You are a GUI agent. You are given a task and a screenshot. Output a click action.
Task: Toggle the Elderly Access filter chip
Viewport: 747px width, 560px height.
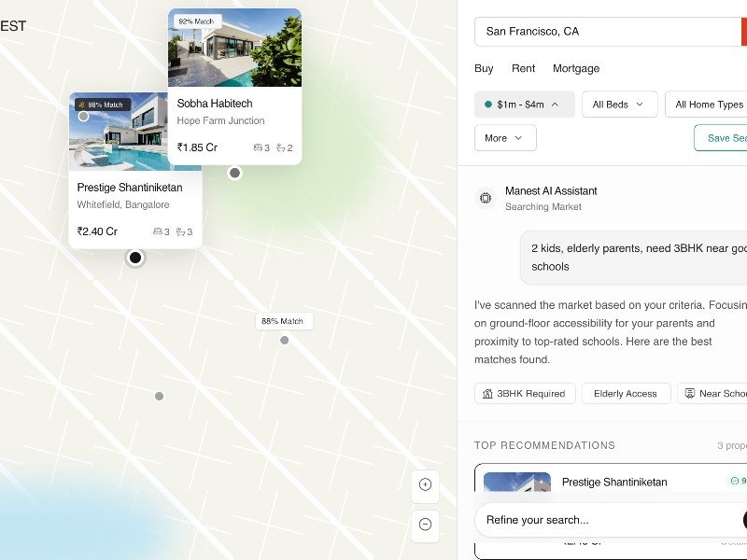click(626, 394)
